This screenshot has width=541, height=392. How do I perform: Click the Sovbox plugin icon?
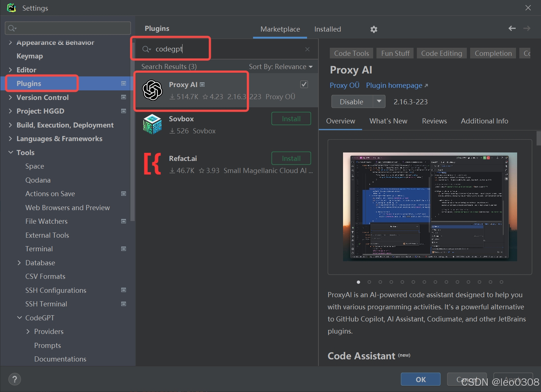coord(152,124)
